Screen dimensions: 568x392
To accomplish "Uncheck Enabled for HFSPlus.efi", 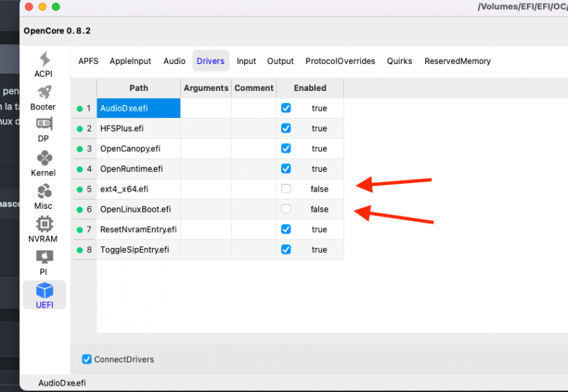I will pyautogui.click(x=286, y=129).
